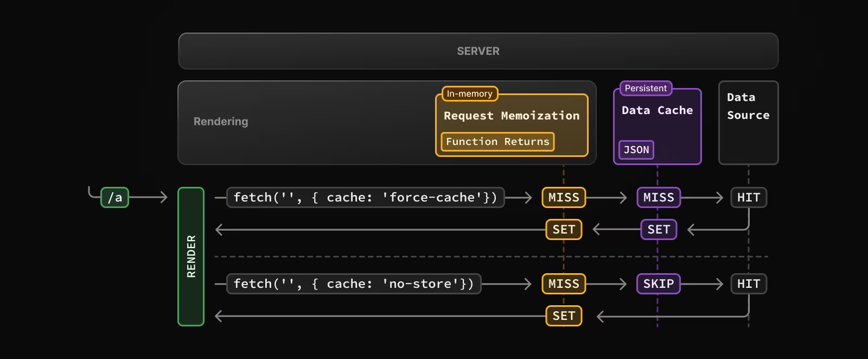Click orange MISS badge in force-cache row
868x359 pixels.
pyautogui.click(x=564, y=198)
